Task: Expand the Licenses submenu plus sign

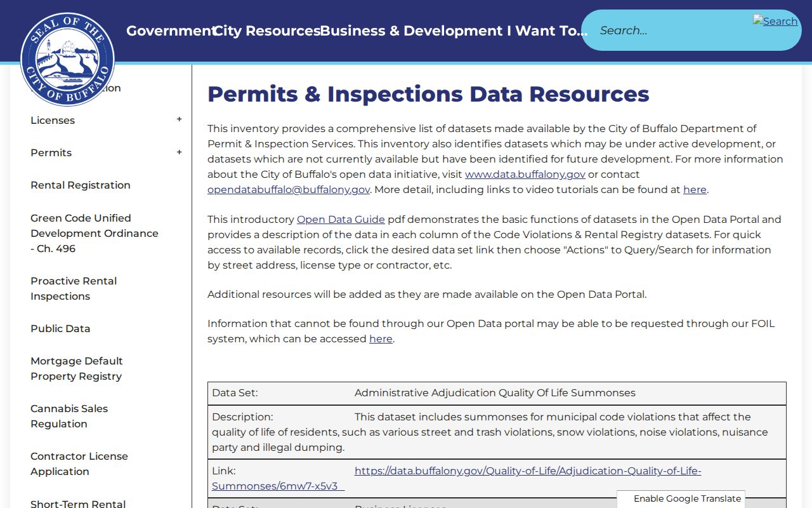Action: pyautogui.click(x=180, y=119)
